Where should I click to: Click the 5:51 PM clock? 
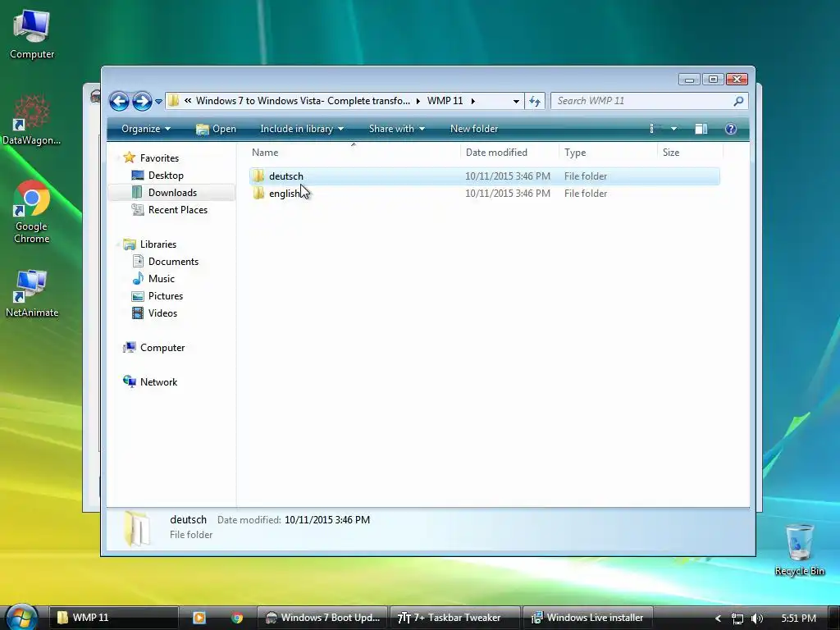coord(798,619)
